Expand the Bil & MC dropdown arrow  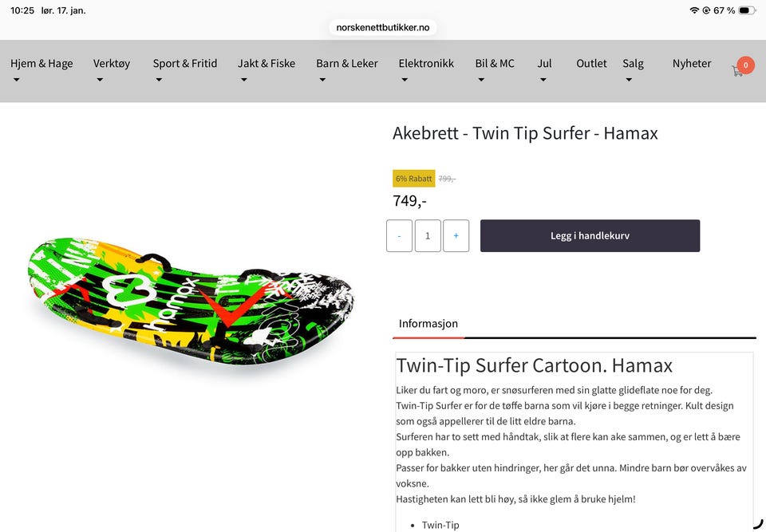[x=481, y=80]
